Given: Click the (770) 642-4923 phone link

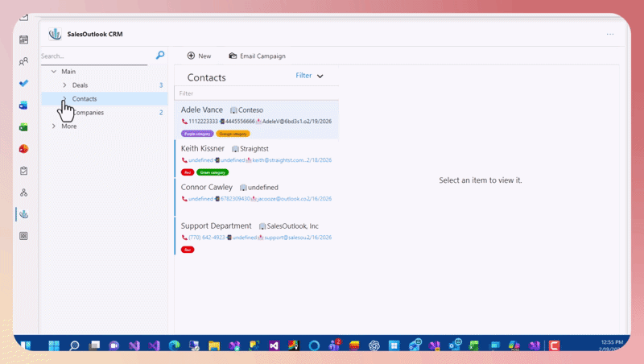Looking at the screenshot, I should pyautogui.click(x=207, y=238).
